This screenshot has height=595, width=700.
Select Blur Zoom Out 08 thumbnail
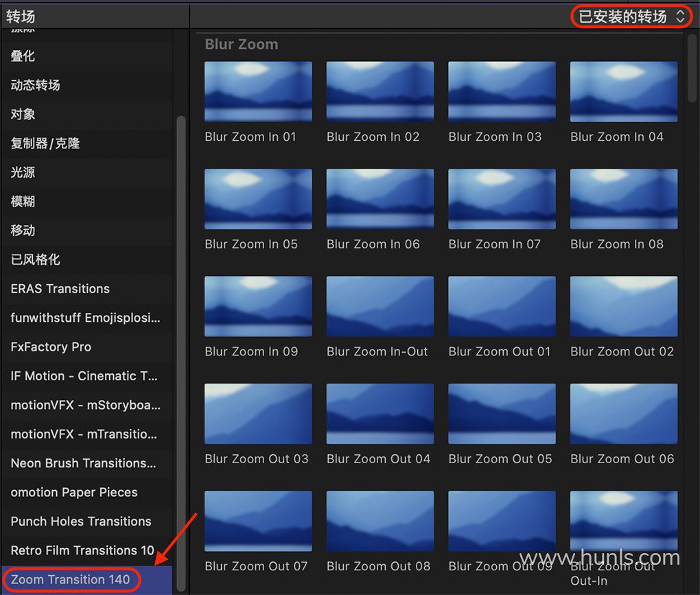[380, 521]
